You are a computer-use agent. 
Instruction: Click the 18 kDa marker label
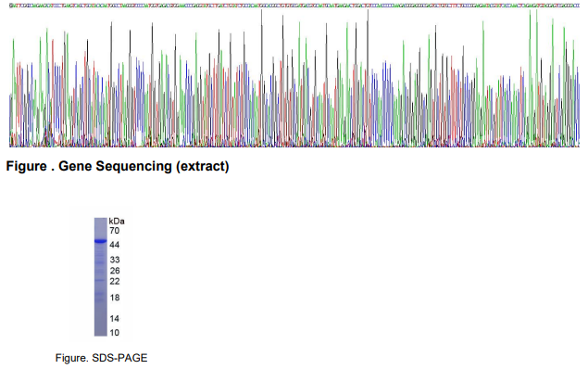(115, 298)
